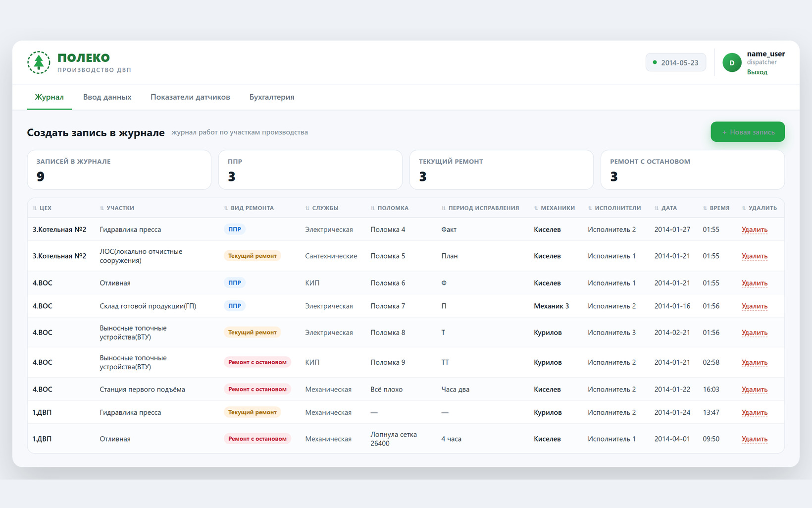812x508 pixels.
Task: Sort by Дата column sort icon
Action: point(657,208)
